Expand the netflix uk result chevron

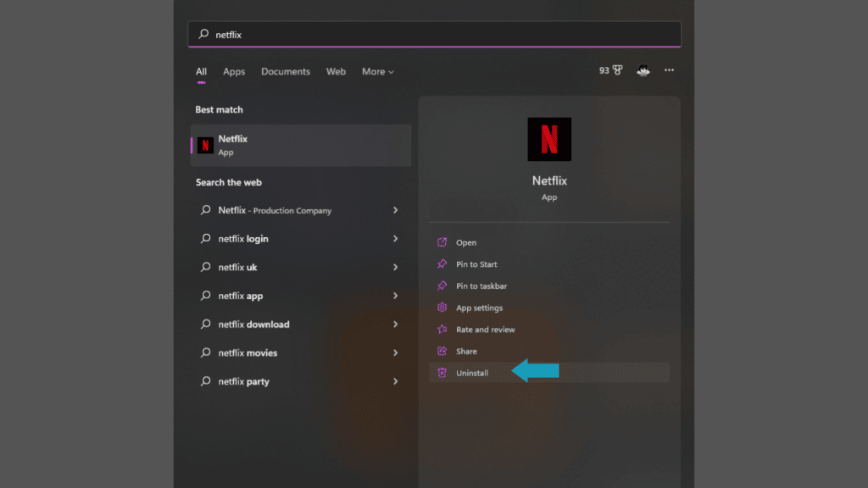395,267
